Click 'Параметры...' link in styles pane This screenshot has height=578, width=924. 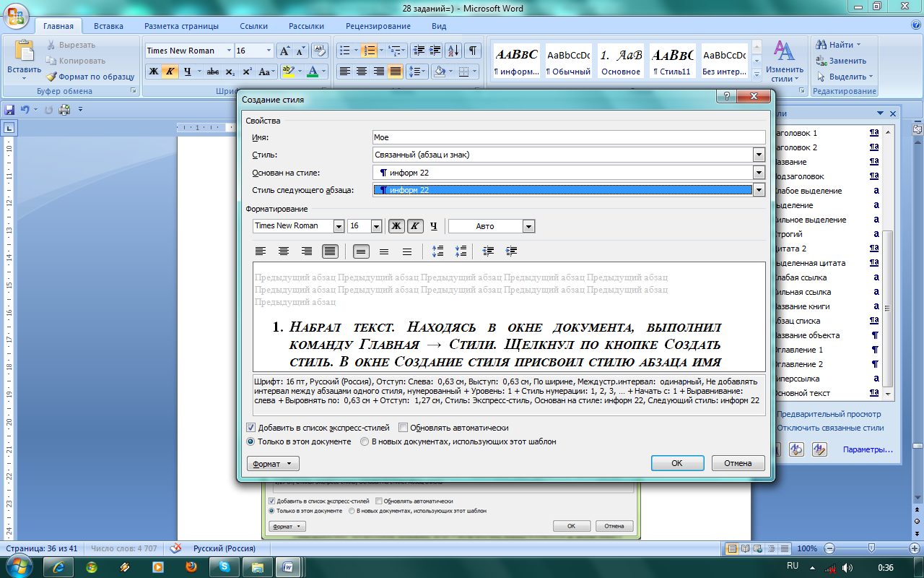click(868, 450)
